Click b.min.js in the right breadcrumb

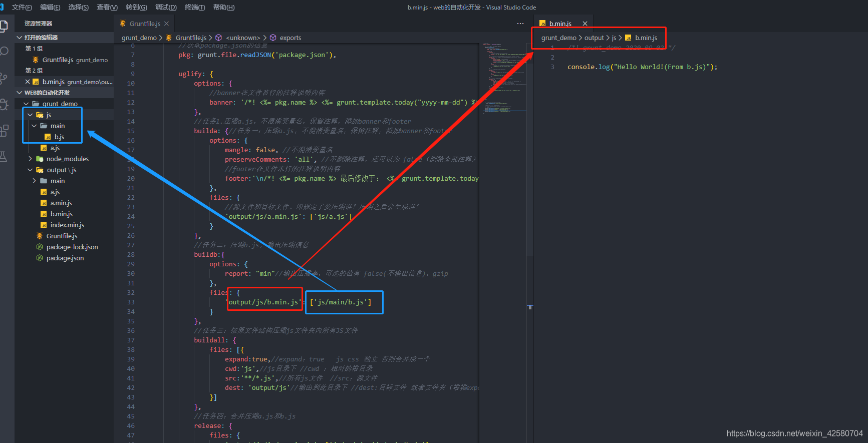[646, 38]
